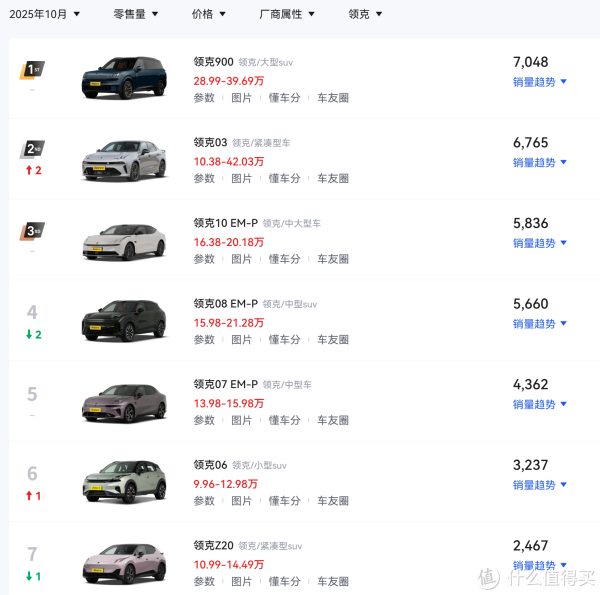Click the 领克03 car image
Screen dimensions: 600x595
(x=123, y=160)
